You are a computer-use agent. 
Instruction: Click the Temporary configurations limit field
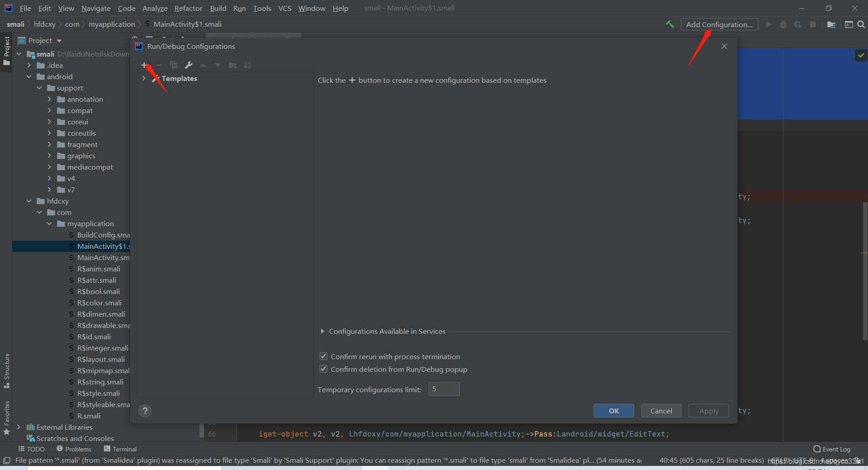point(444,389)
